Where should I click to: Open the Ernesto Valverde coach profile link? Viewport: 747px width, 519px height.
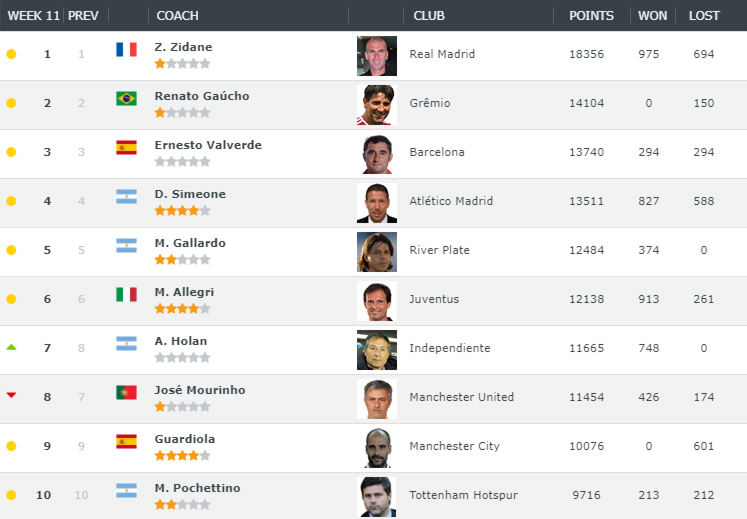point(208,145)
